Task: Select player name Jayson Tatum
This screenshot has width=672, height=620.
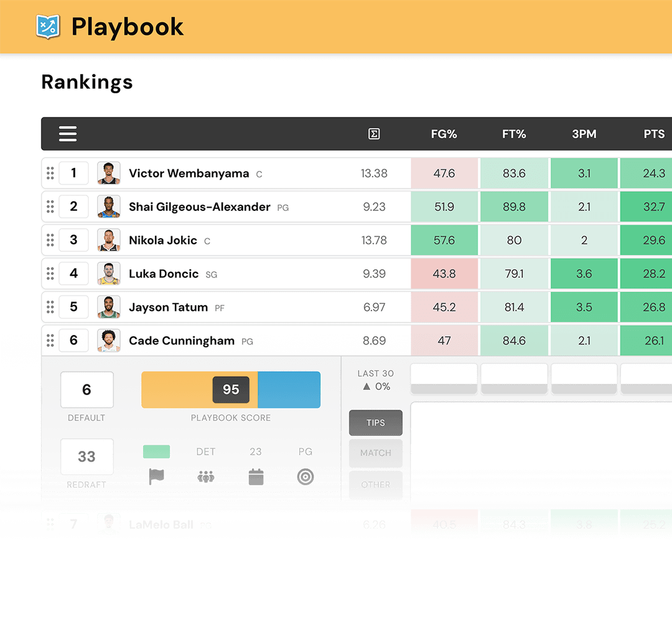Action: tap(169, 307)
